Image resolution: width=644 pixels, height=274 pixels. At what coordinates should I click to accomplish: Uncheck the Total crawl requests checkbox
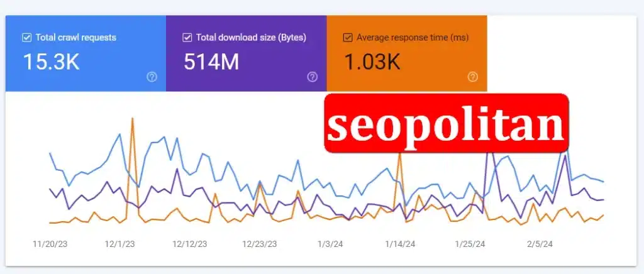pyautogui.click(x=26, y=38)
